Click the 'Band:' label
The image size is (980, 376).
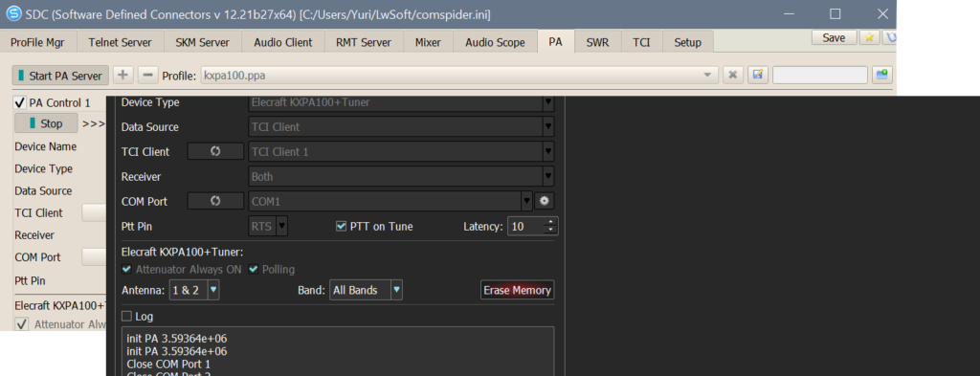tap(312, 291)
